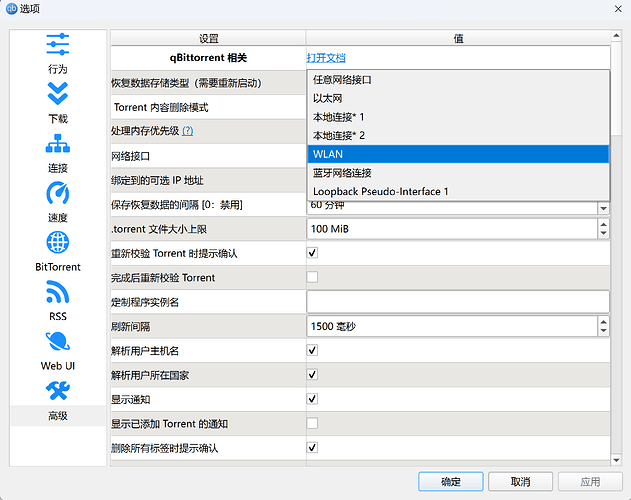Select 以太网 in the dropdown list
This screenshot has height=500, width=631.
[458, 98]
